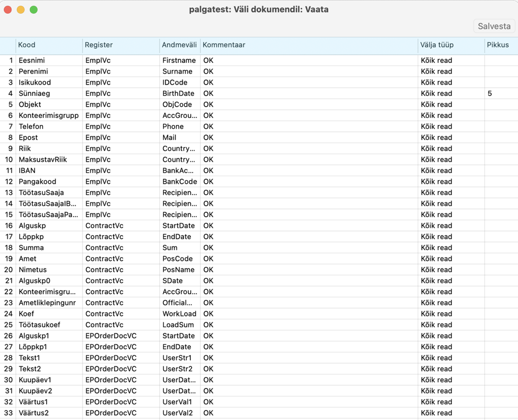518x420 pixels.
Task: Click the Firstname data field cell
Action: 180,61
